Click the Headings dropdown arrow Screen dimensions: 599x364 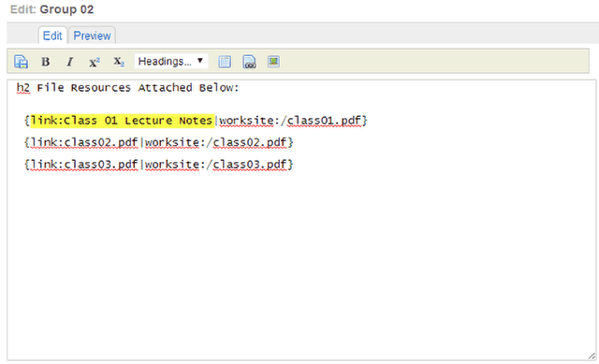tap(199, 61)
